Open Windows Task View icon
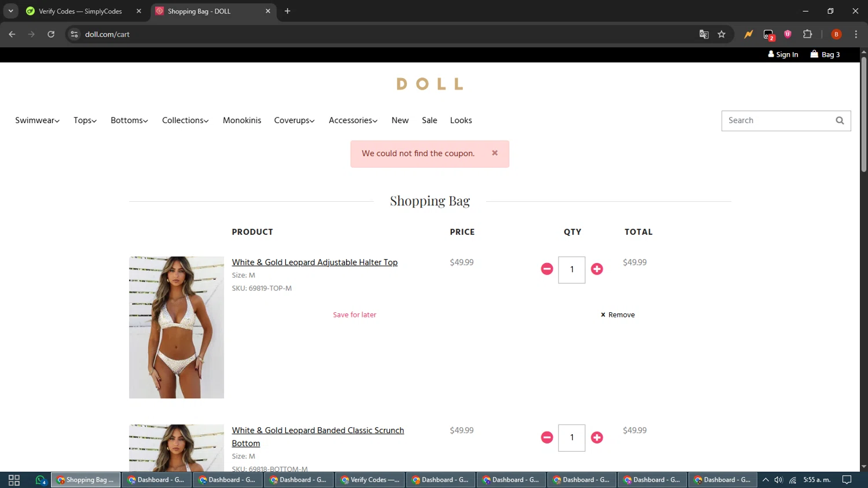Viewport: 868px width, 488px height. 14,480
